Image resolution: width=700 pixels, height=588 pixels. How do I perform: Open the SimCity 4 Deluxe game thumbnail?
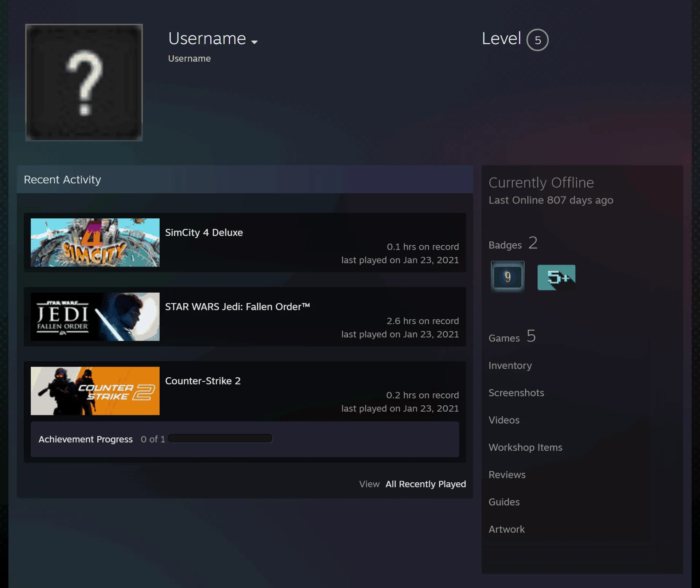(95, 242)
